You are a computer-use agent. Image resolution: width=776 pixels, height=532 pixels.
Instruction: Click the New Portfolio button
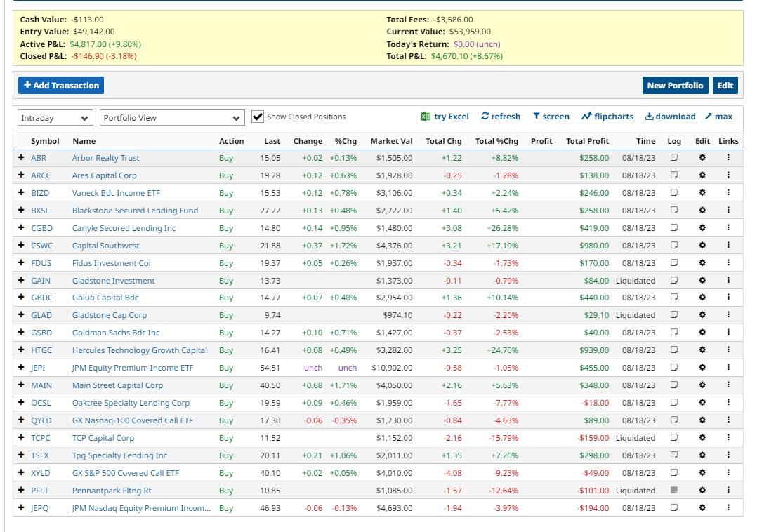[x=675, y=85]
